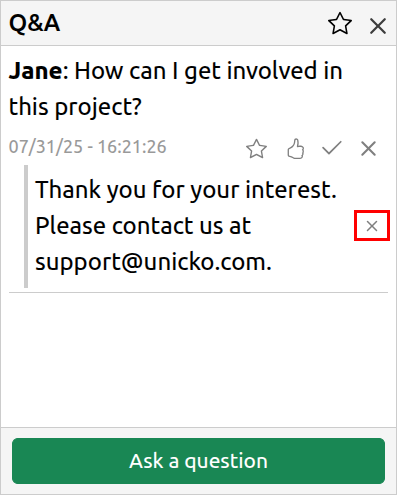
Task: Click the question text about getting involved
Action: coord(176,89)
